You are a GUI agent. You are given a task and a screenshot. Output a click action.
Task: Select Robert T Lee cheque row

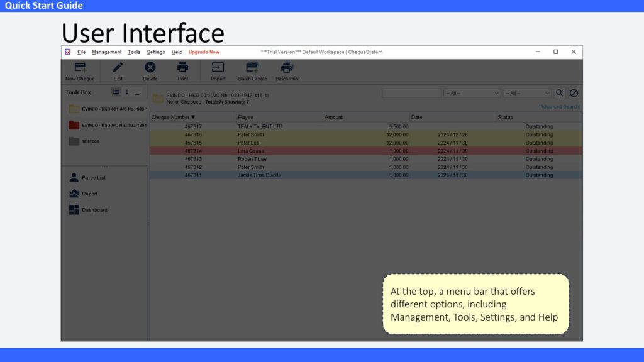pos(366,159)
